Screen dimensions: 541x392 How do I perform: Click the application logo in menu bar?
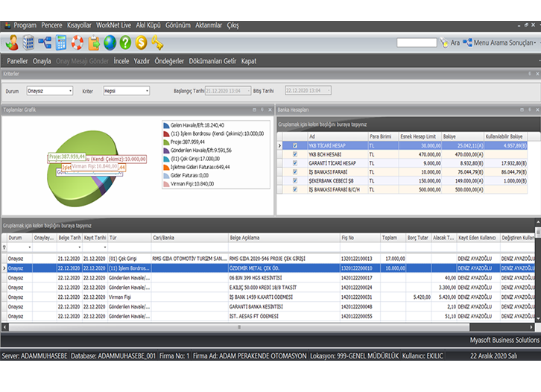7,25
